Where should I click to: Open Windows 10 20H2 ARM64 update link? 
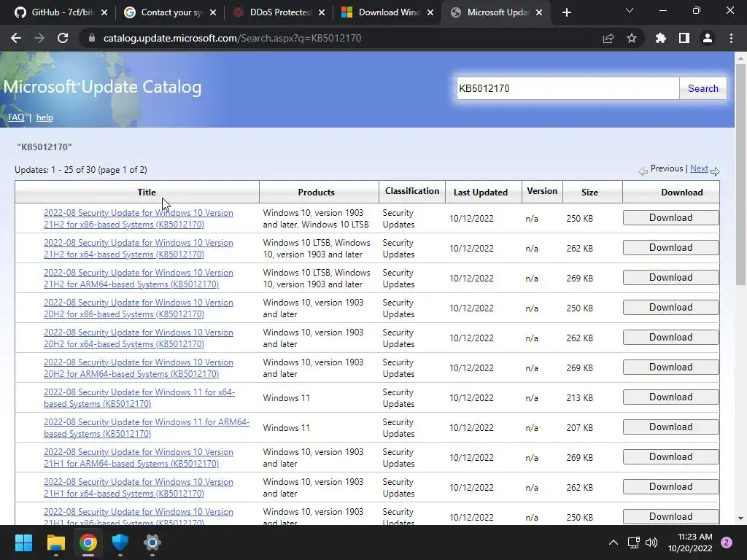[139, 368]
